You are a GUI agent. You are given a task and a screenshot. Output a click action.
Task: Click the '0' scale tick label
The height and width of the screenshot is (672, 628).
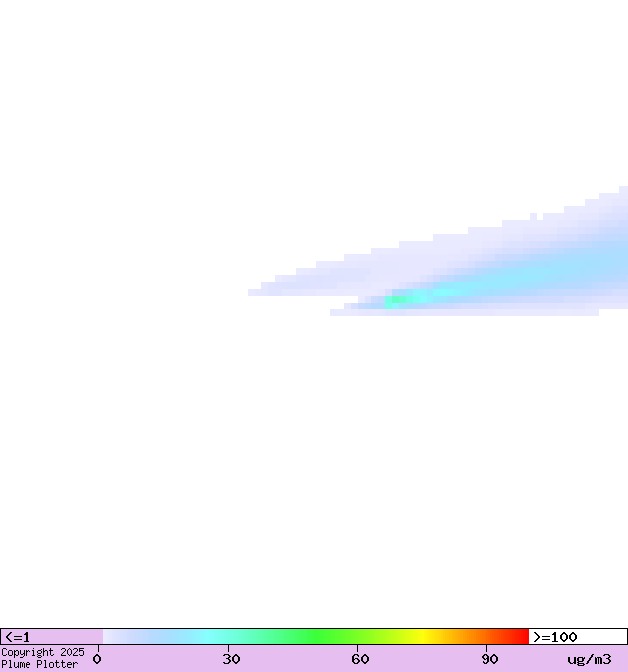pos(97,659)
